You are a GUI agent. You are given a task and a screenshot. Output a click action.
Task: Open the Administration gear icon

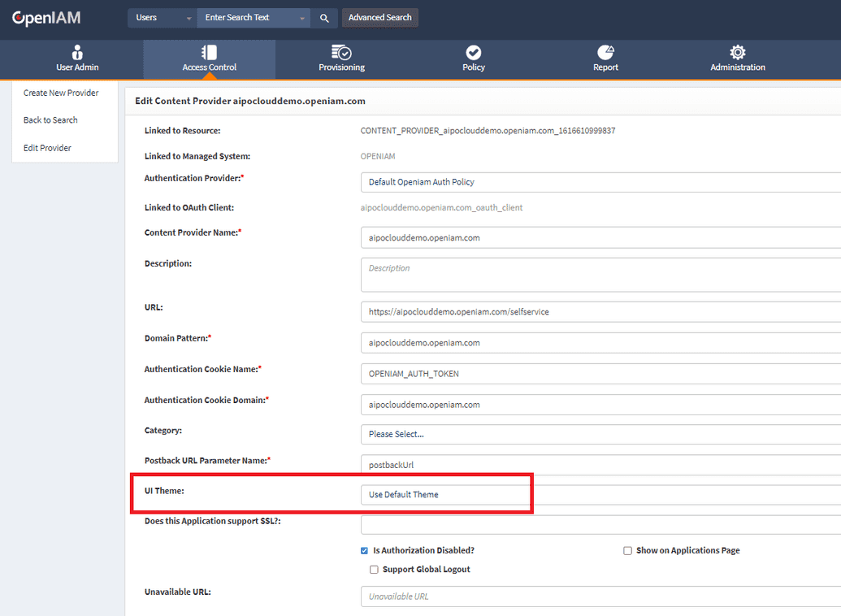738,52
